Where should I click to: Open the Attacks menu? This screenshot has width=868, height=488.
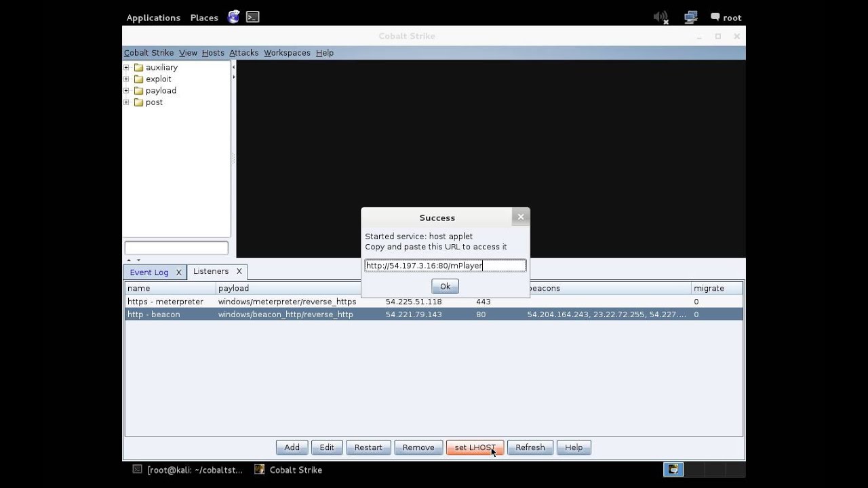click(243, 53)
